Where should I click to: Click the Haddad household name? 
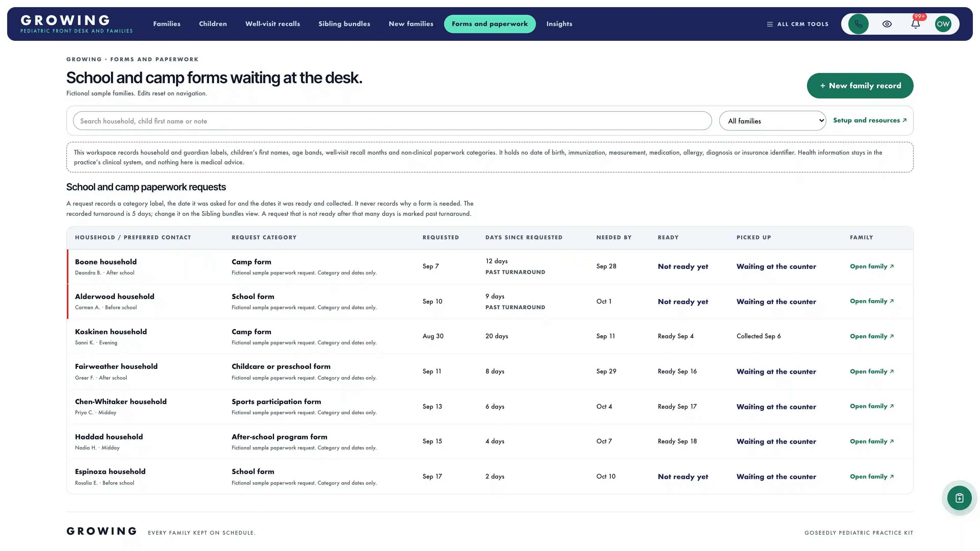(109, 436)
